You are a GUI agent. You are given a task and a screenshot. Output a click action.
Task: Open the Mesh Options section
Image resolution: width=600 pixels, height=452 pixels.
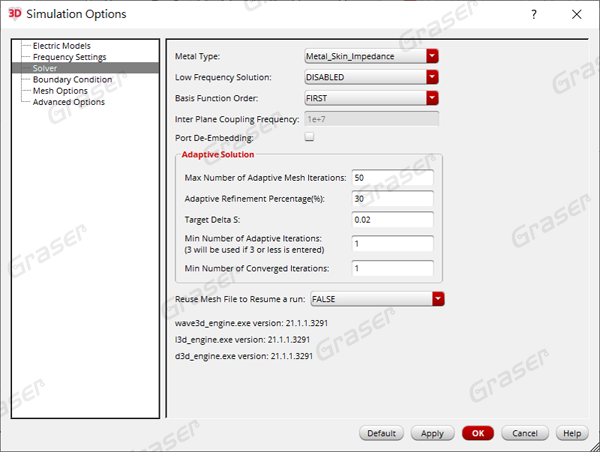(60, 91)
